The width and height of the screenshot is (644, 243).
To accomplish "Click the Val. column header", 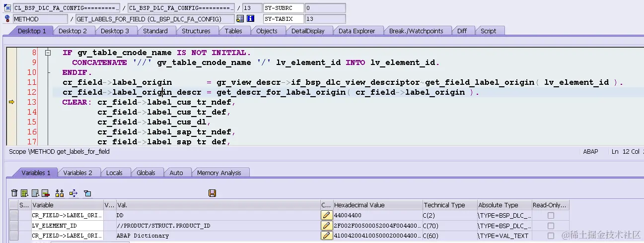I will pos(218,205).
